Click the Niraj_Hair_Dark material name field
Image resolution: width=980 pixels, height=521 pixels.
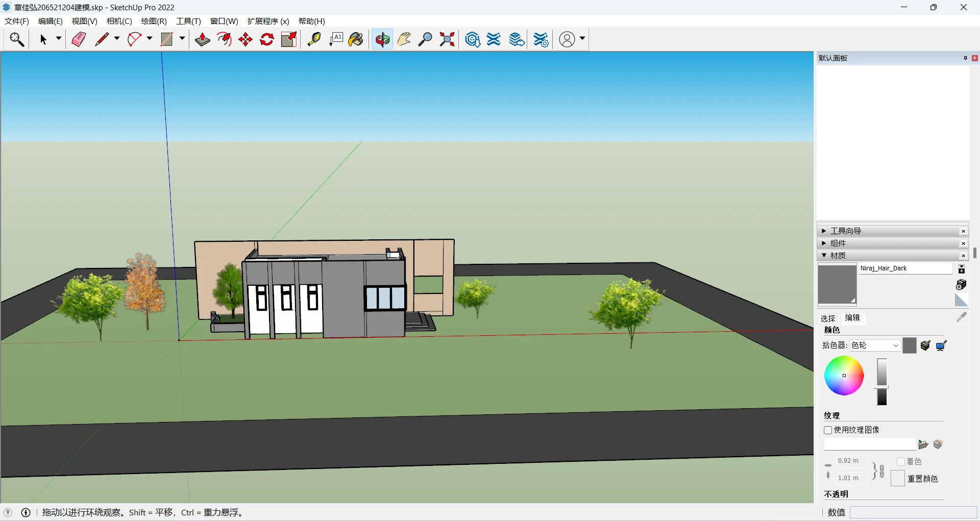point(905,268)
